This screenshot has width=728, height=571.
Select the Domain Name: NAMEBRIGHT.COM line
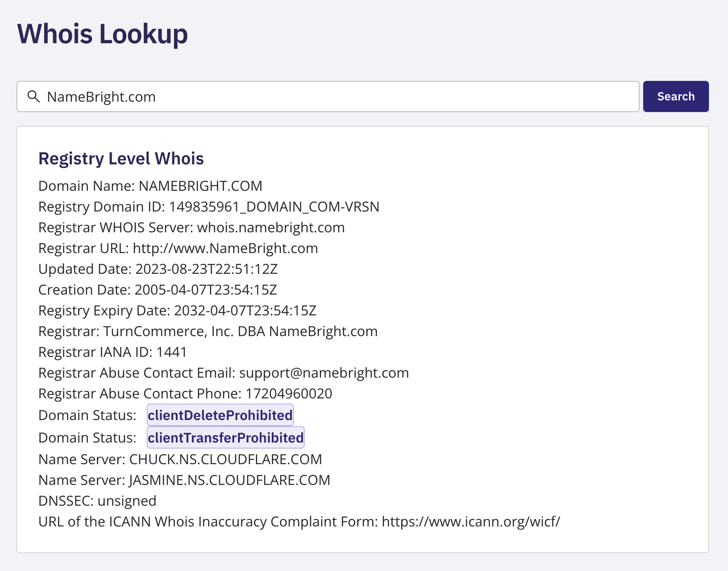coord(150,186)
